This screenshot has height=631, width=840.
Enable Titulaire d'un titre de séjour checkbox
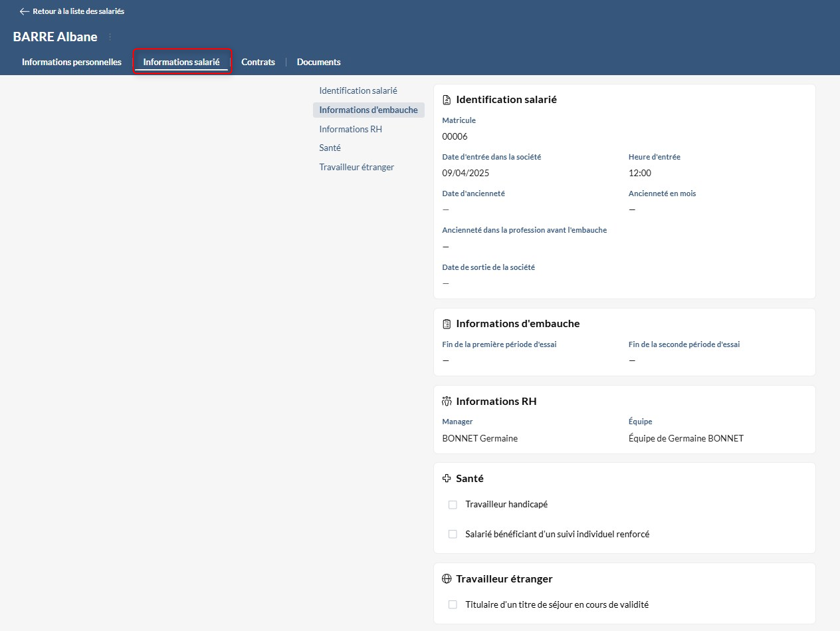(453, 605)
